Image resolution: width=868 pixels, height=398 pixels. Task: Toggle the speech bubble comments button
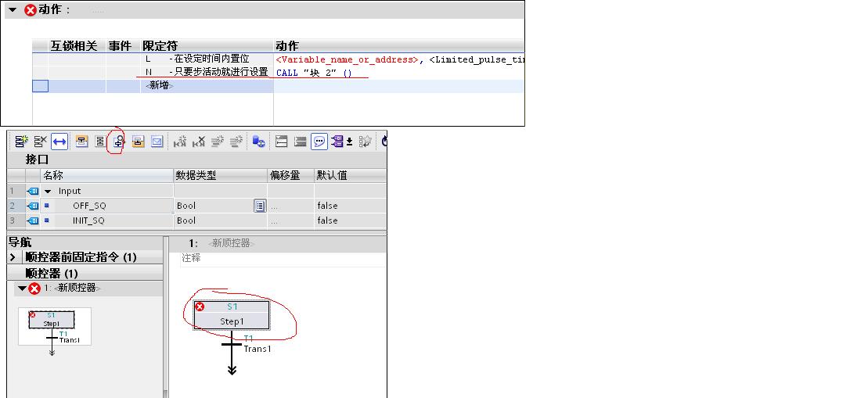point(319,142)
